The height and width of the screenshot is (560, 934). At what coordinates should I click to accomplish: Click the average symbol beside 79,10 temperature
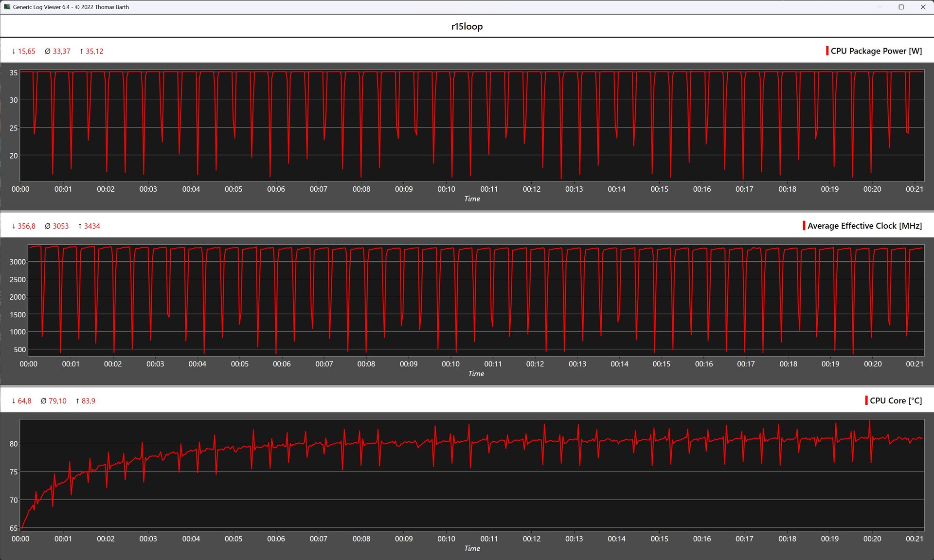[44, 401]
